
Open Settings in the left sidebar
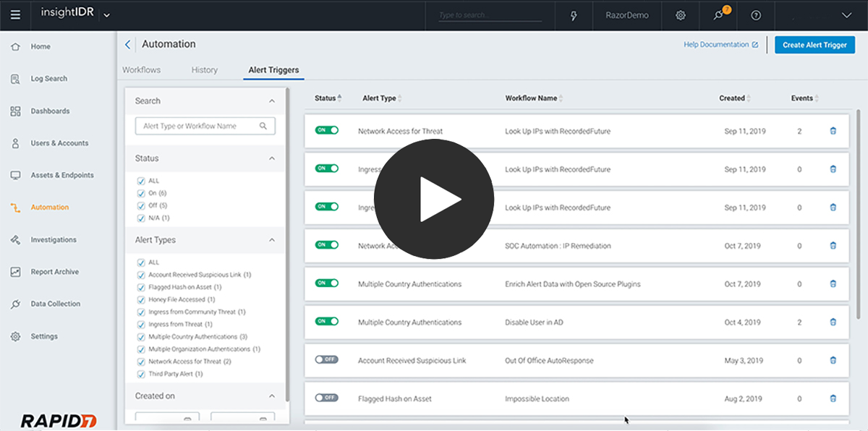43,336
